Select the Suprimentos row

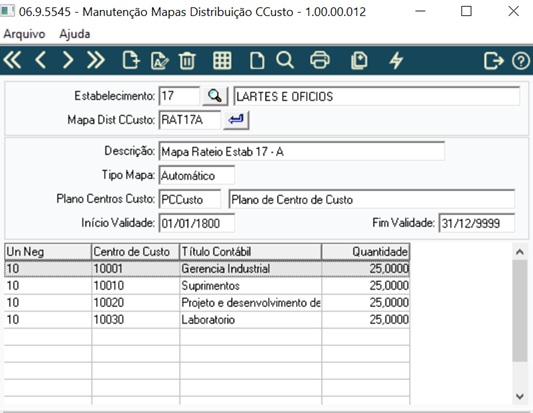[x=207, y=286]
